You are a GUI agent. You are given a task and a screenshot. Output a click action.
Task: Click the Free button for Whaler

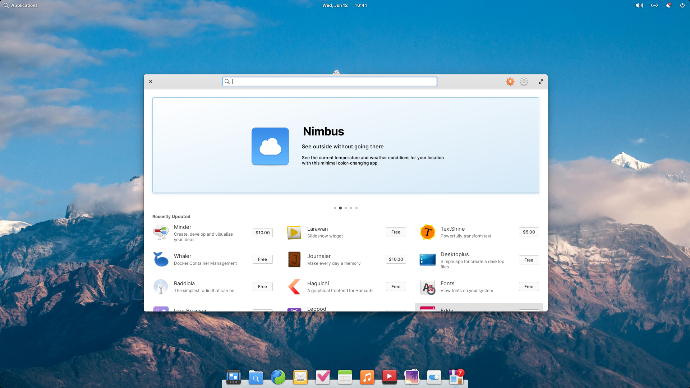coord(263,260)
